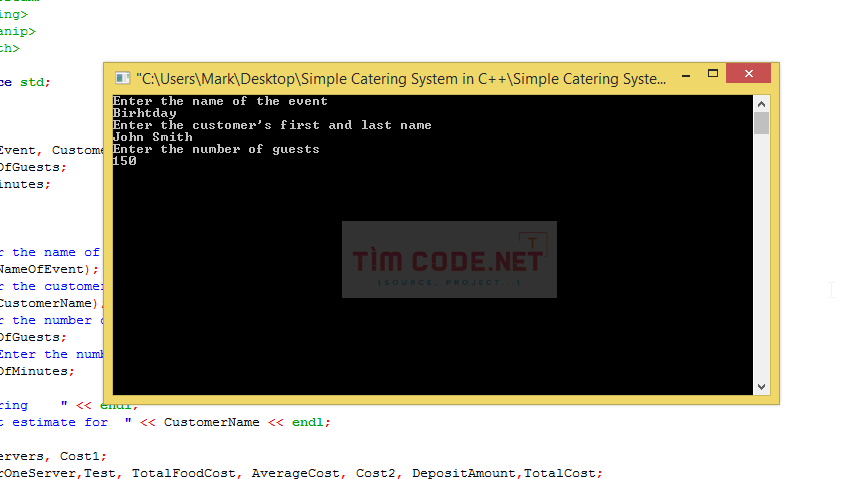
Task: Click 'Enter the number of guests' line
Action: (x=216, y=149)
